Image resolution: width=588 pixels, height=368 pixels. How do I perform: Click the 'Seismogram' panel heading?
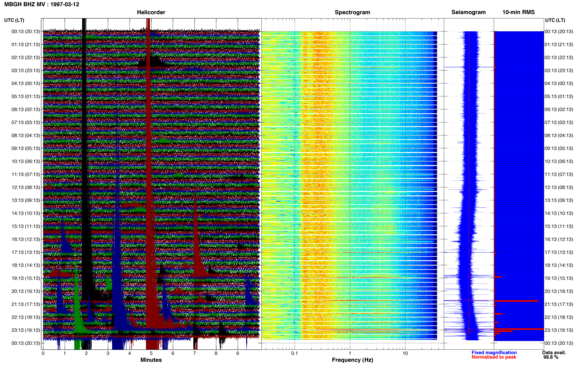[x=468, y=12]
